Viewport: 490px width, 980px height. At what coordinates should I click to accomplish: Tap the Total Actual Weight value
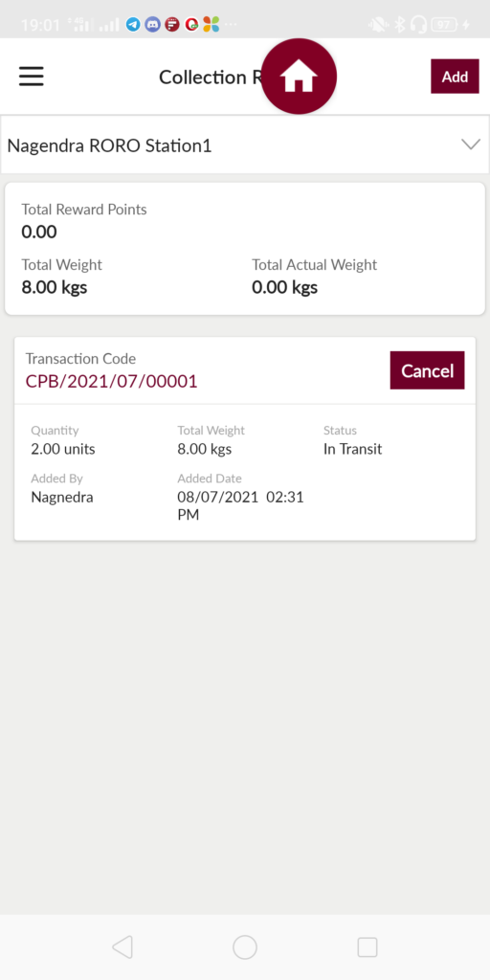[284, 287]
